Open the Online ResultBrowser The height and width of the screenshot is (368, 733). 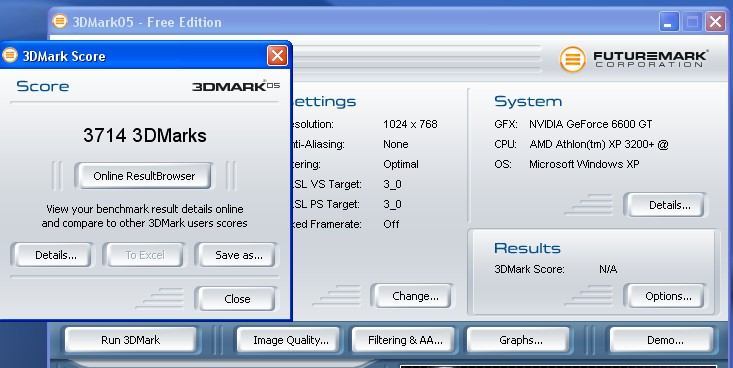pos(144,176)
